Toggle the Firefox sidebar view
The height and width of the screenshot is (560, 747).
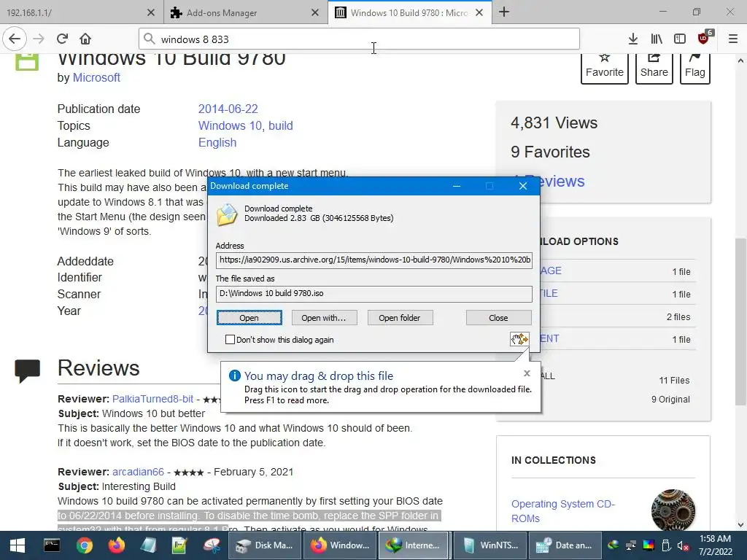tap(680, 39)
